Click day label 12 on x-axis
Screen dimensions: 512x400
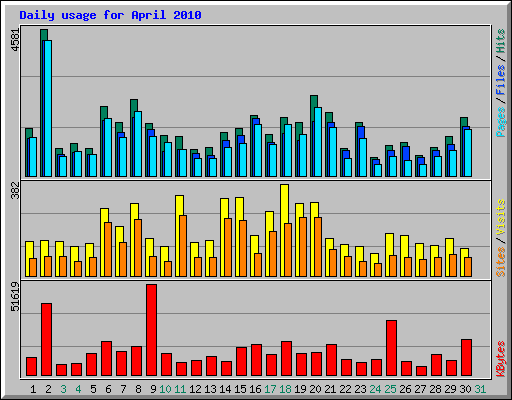pos(195,389)
